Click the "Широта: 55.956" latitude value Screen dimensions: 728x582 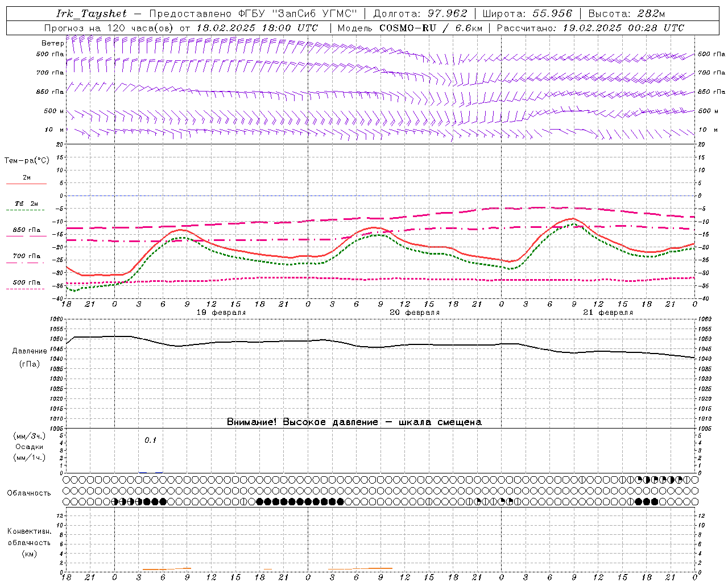(x=527, y=14)
